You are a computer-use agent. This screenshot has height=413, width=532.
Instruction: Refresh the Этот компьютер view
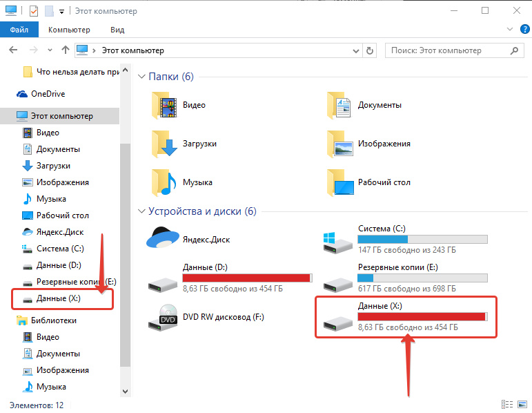pos(370,50)
